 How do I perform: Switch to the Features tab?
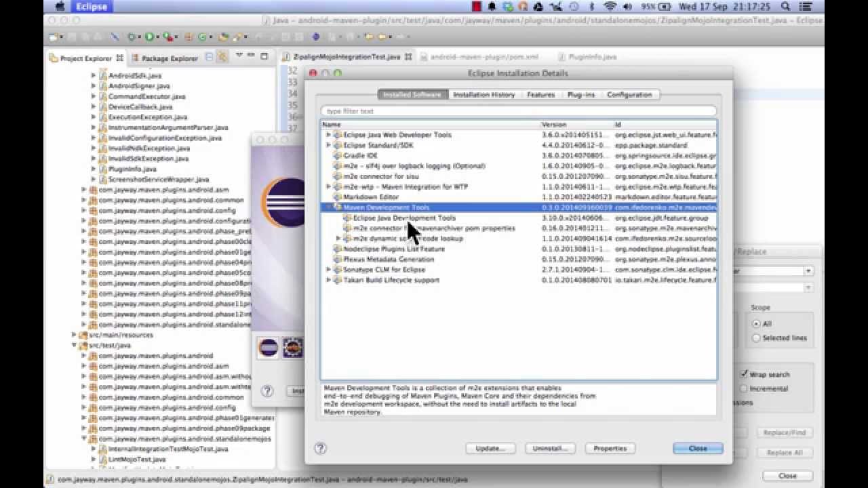541,95
